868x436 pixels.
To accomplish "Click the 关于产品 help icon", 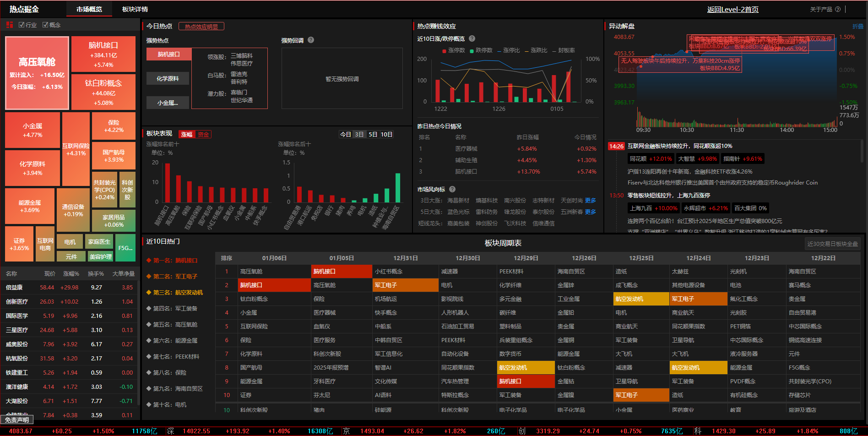I will coord(838,9).
